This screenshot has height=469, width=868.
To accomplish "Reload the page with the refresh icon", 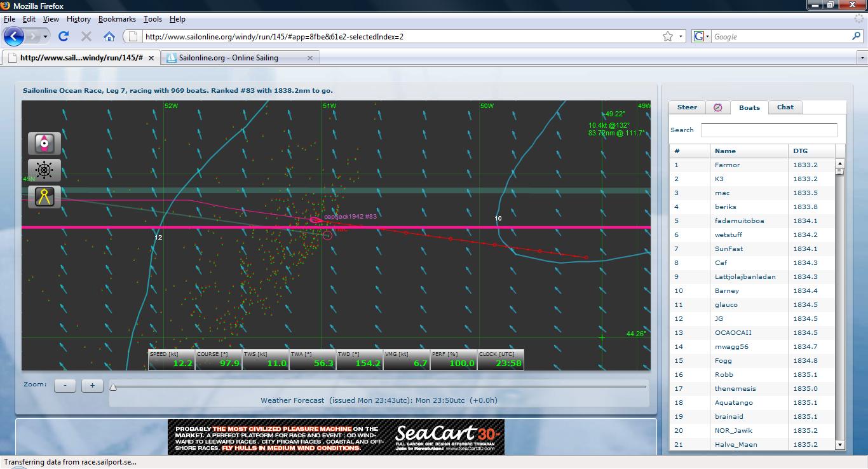I will (x=64, y=36).
